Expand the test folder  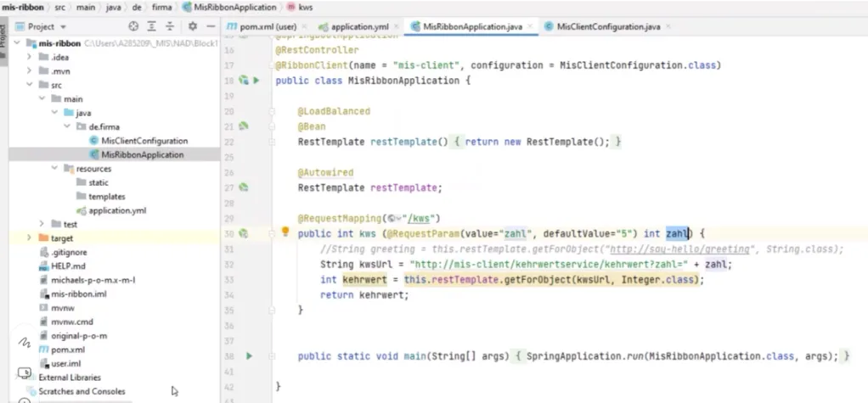42,224
